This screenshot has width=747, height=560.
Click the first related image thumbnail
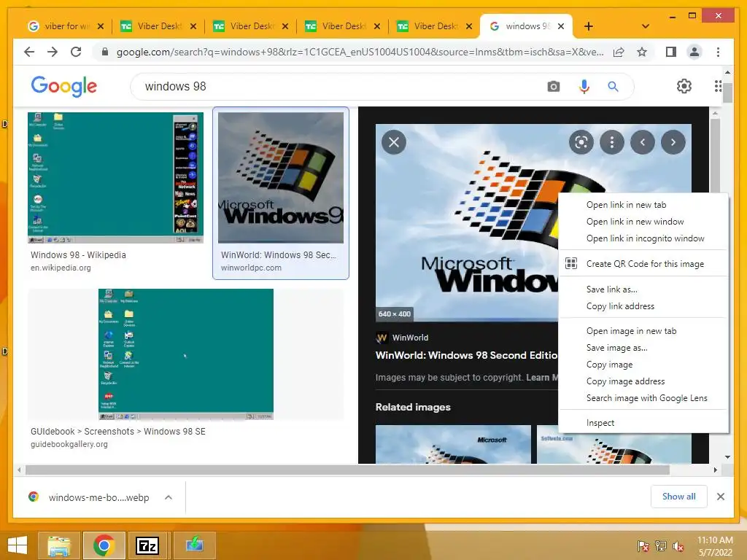coord(453,444)
